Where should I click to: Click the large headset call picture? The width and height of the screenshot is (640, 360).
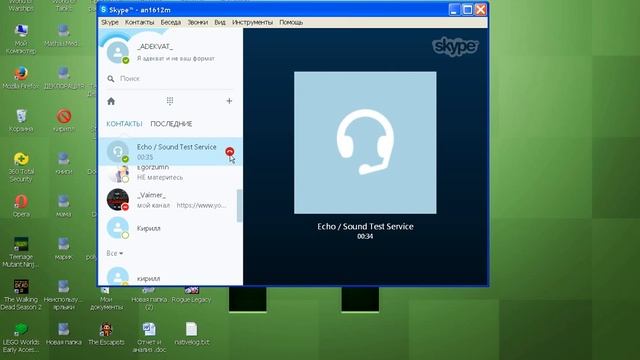(365, 143)
